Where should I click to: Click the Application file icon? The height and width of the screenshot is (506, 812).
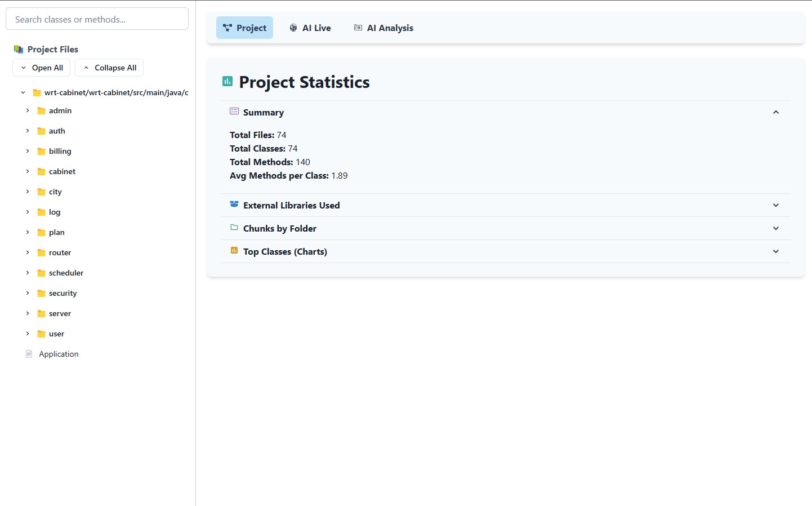(x=29, y=354)
